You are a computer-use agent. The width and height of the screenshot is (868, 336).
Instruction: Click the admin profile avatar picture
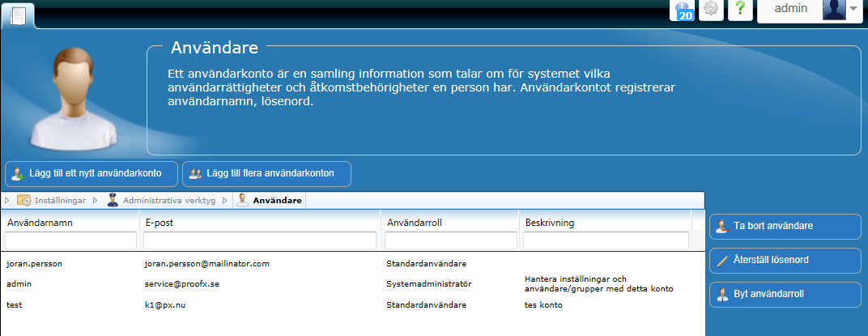834,10
